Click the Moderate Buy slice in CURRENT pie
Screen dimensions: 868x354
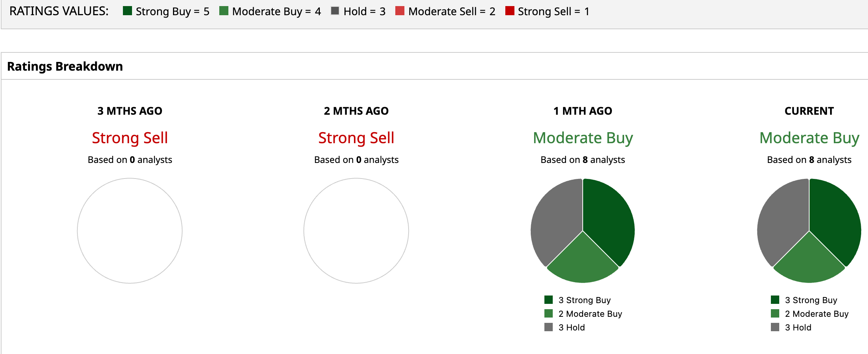[809, 262]
